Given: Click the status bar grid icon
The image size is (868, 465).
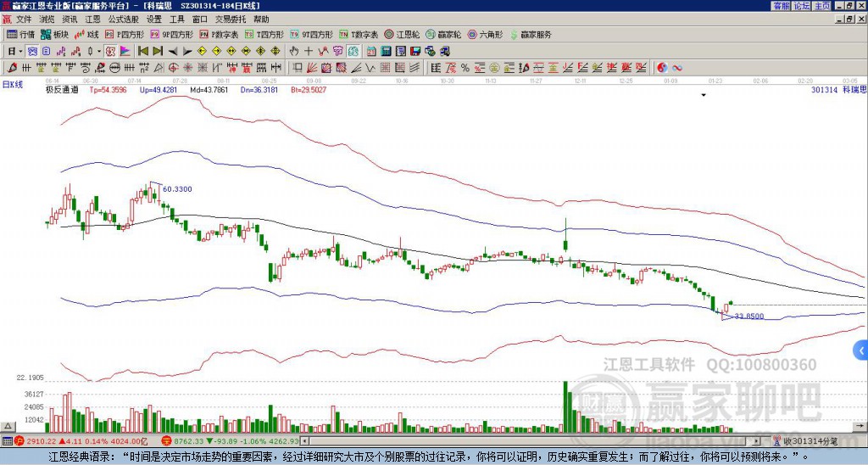Looking at the screenshot, I should 7,441.
